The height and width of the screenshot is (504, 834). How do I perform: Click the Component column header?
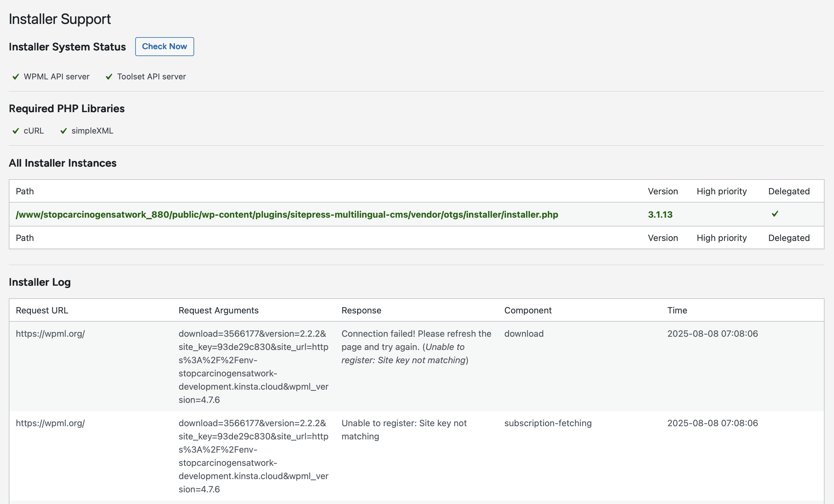coord(528,310)
